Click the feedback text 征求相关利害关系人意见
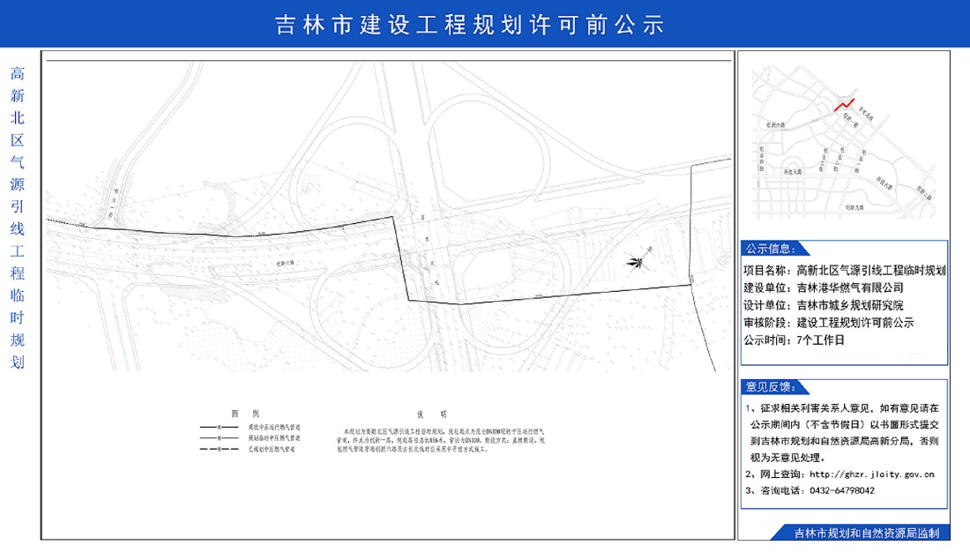This screenshot has width=970, height=560. click(816, 408)
